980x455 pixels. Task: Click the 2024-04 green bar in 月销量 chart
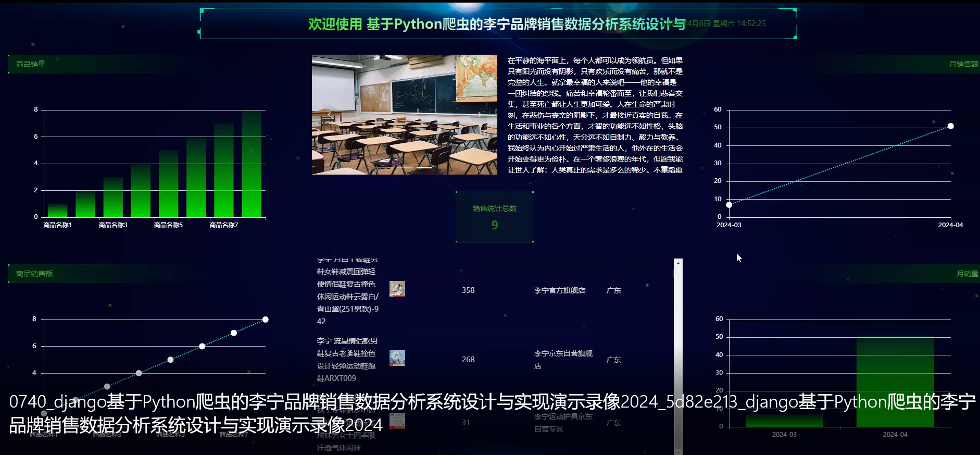[x=895, y=382]
